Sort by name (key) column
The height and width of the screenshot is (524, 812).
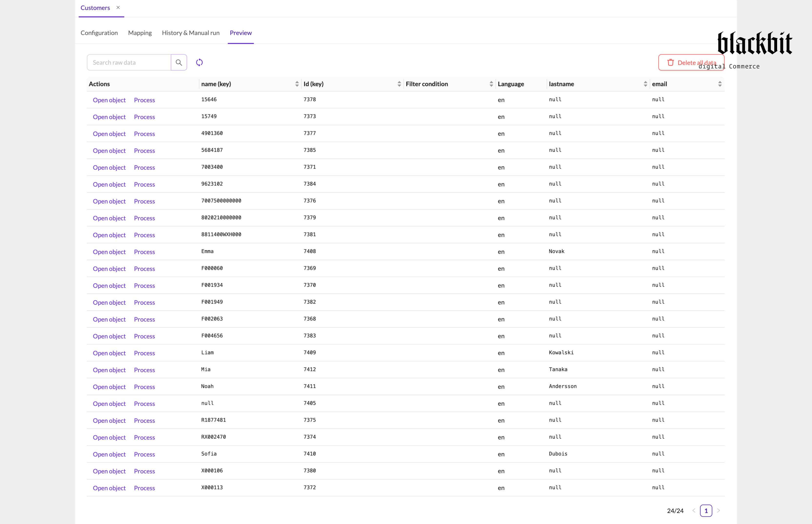(297, 84)
